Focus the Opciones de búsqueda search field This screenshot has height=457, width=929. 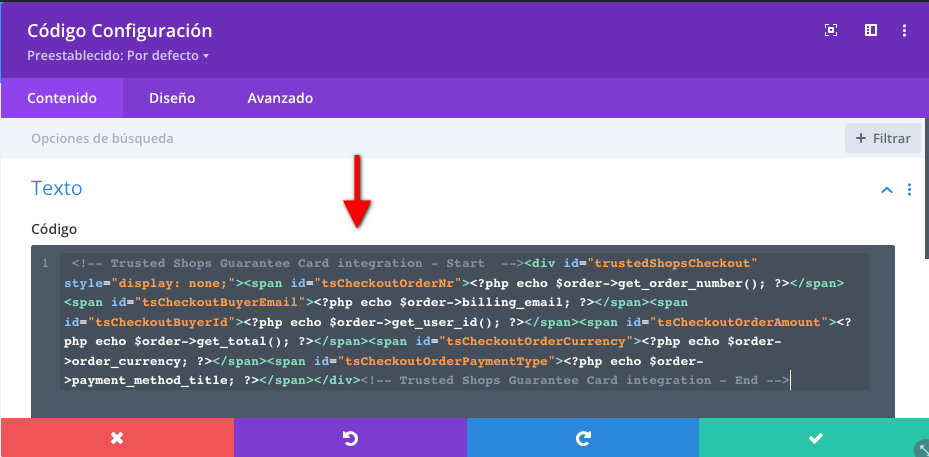pyautogui.click(x=422, y=138)
